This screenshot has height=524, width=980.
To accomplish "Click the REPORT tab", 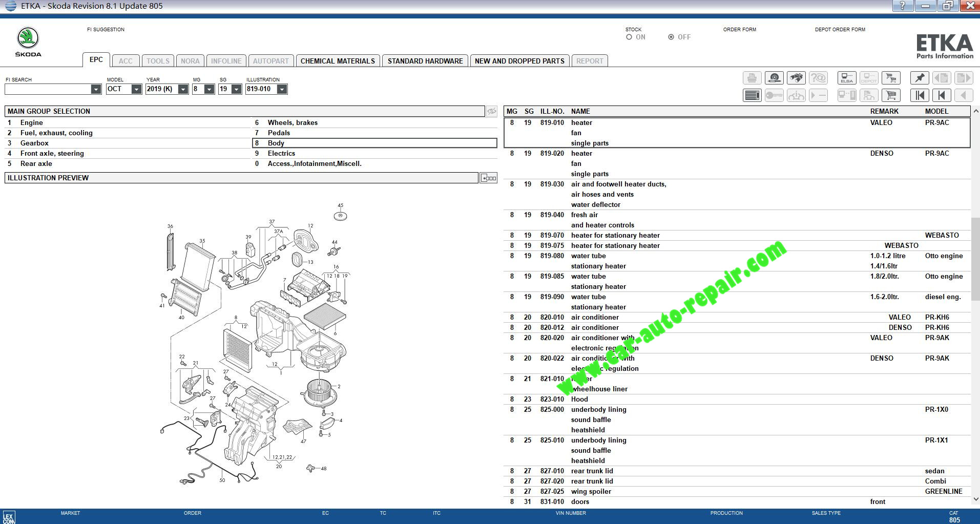I will tap(590, 61).
